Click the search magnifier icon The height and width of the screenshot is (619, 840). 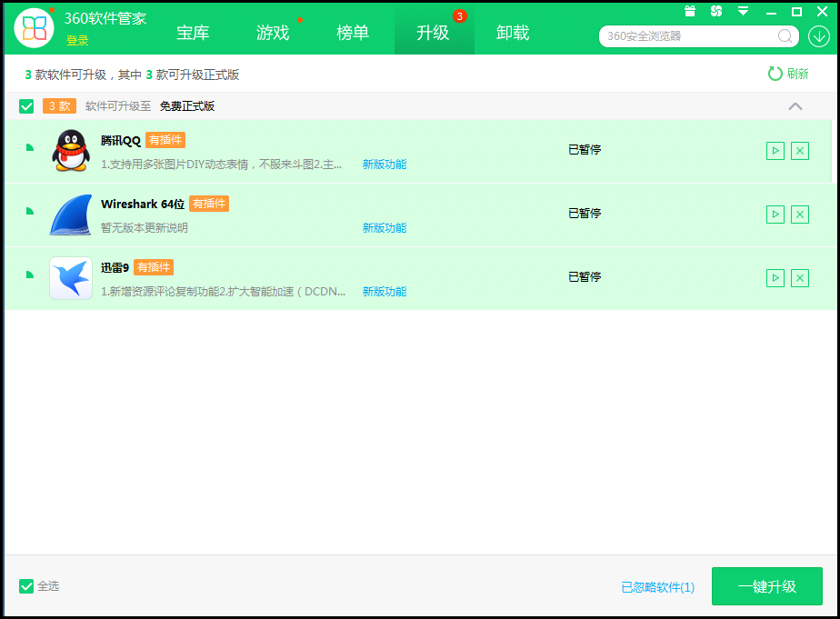[x=784, y=36]
